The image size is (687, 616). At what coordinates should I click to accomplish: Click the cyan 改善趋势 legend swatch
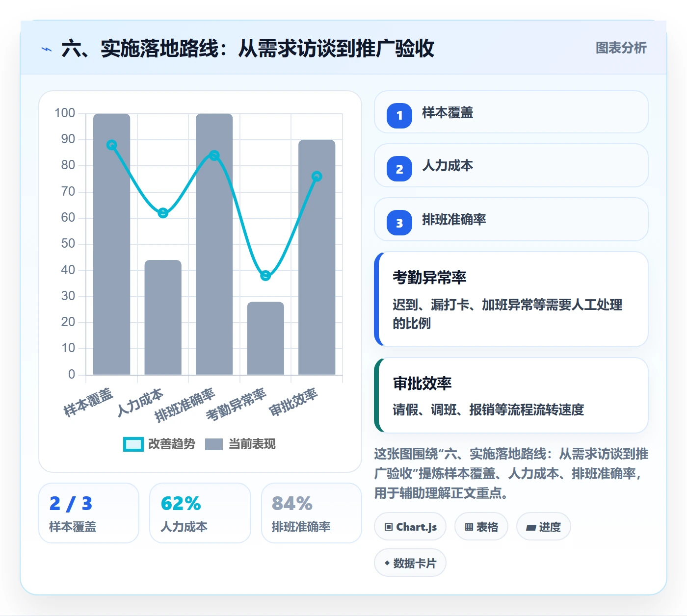133,444
